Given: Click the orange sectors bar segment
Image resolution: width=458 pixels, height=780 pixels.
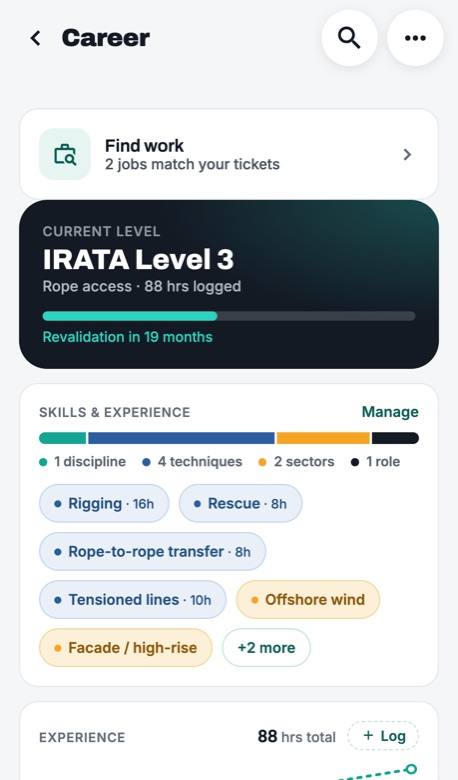Looking at the screenshot, I should (x=323, y=438).
